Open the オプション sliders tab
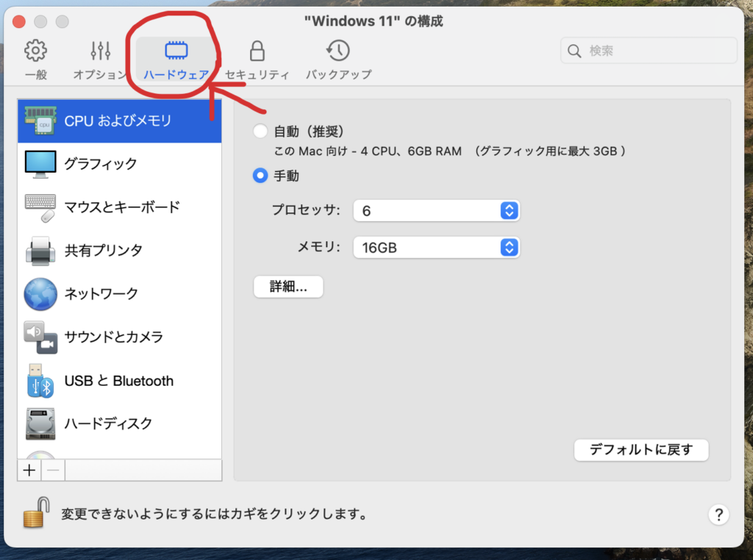This screenshot has width=753, height=560. [x=100, y=60]
